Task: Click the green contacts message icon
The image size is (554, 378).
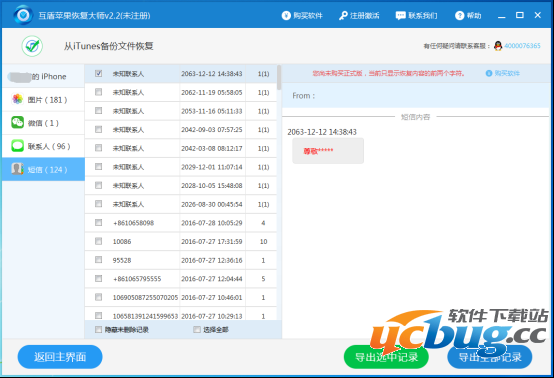Action: [x=17, y=146]
